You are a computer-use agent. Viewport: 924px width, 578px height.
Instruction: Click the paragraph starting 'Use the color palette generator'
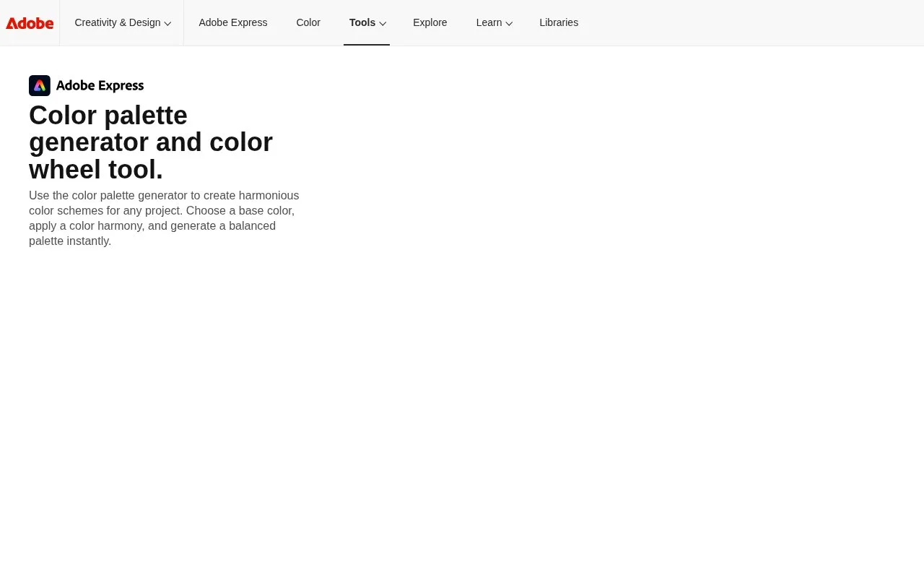[164, 218]
